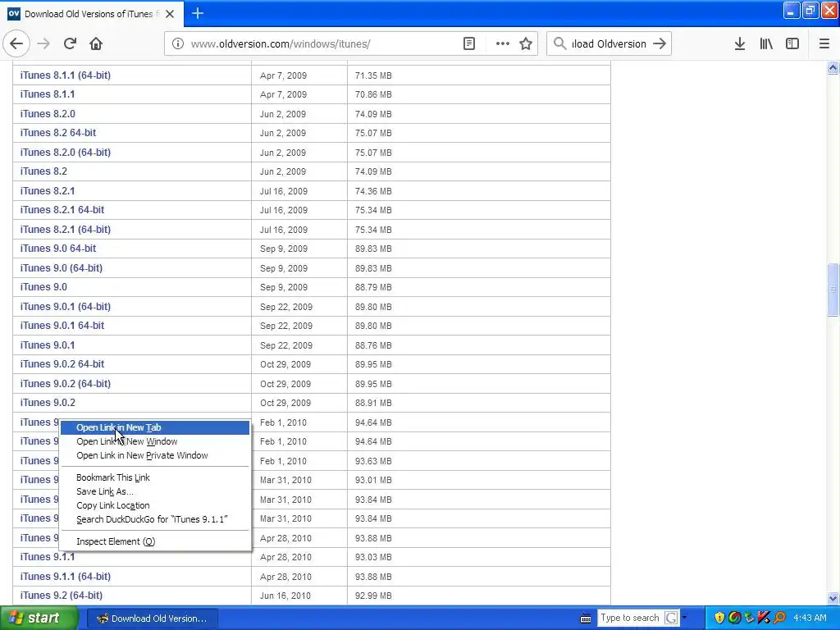Click the Safely Remove Hardware tray icon
The image size is (840, 630).
coord(749,619)
